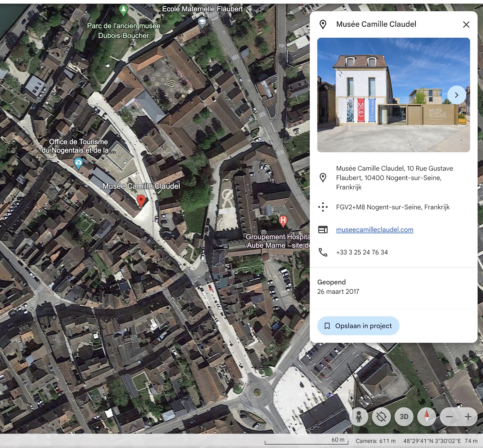Open the museecamilleclaudel.com website link
Screen dimensions: 483x448
374,230
